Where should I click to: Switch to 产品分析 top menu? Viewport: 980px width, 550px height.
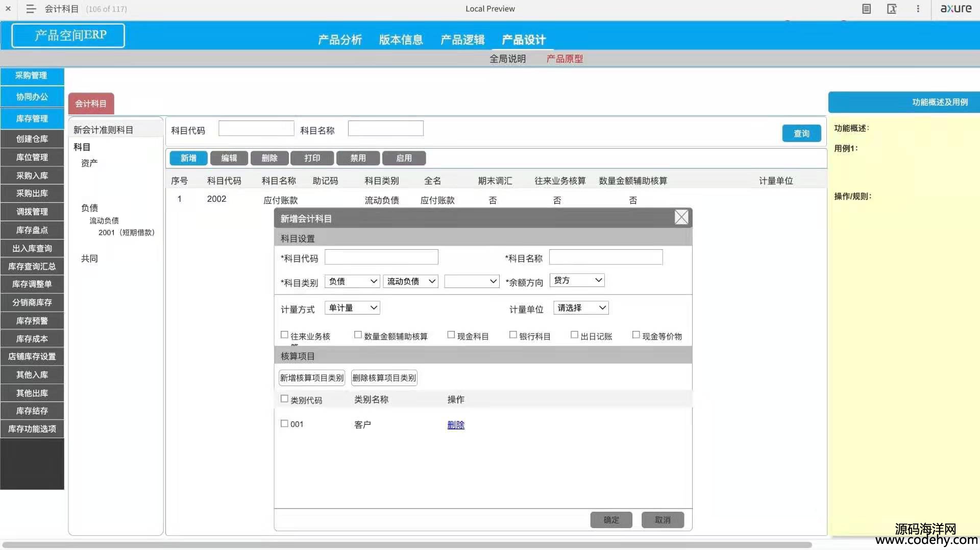pos(340,40)
